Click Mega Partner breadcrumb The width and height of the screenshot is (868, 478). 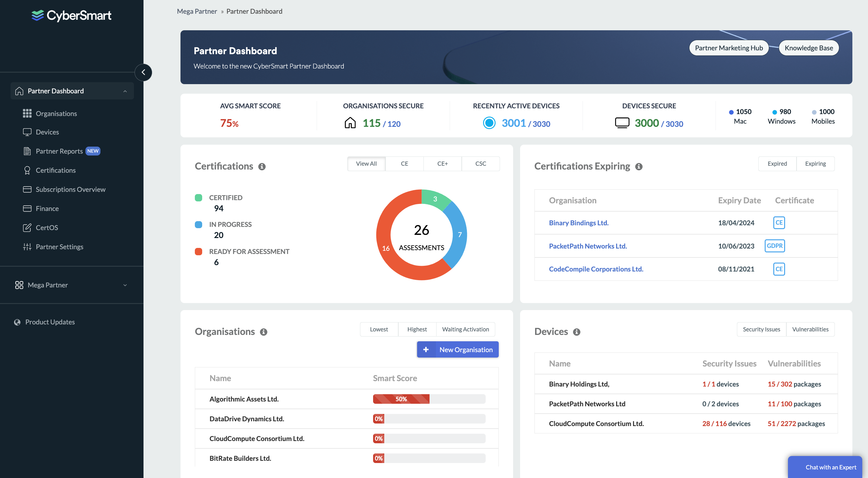click(x=197, y=11)
